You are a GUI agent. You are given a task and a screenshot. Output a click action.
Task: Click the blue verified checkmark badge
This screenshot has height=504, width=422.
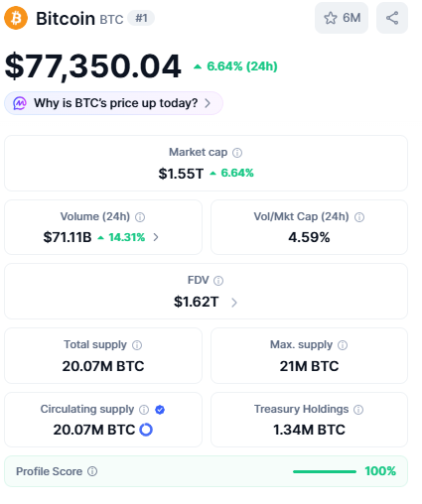pos(160,410)
